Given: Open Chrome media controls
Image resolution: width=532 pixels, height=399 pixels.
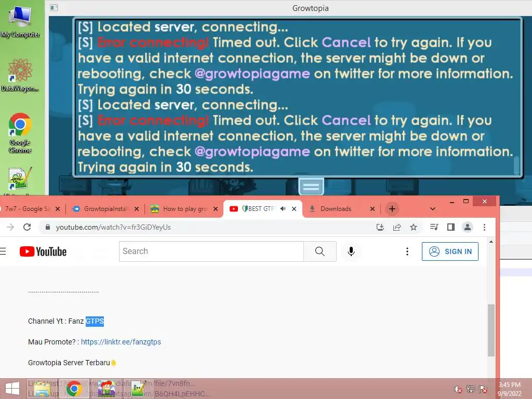Looking at the screenshot, I should (x=434, y=227).
